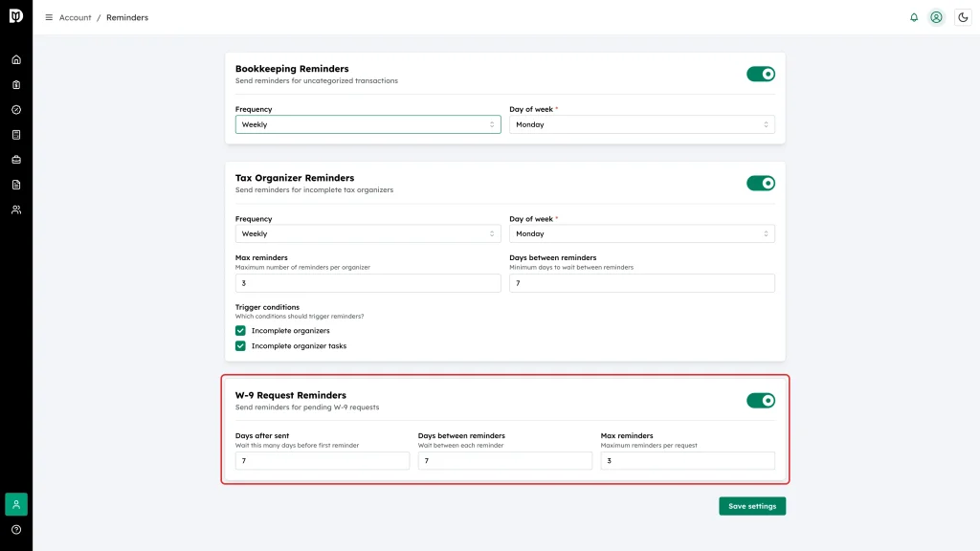Screen dimensions: 980x551
Task: Click 'Trigger conditions' label
Action: (x=267, y=307)
